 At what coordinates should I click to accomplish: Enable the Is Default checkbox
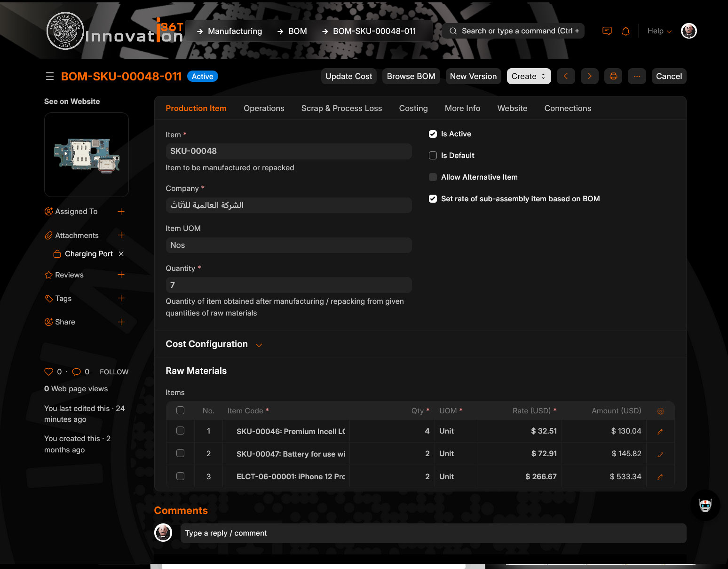point(433,156)
